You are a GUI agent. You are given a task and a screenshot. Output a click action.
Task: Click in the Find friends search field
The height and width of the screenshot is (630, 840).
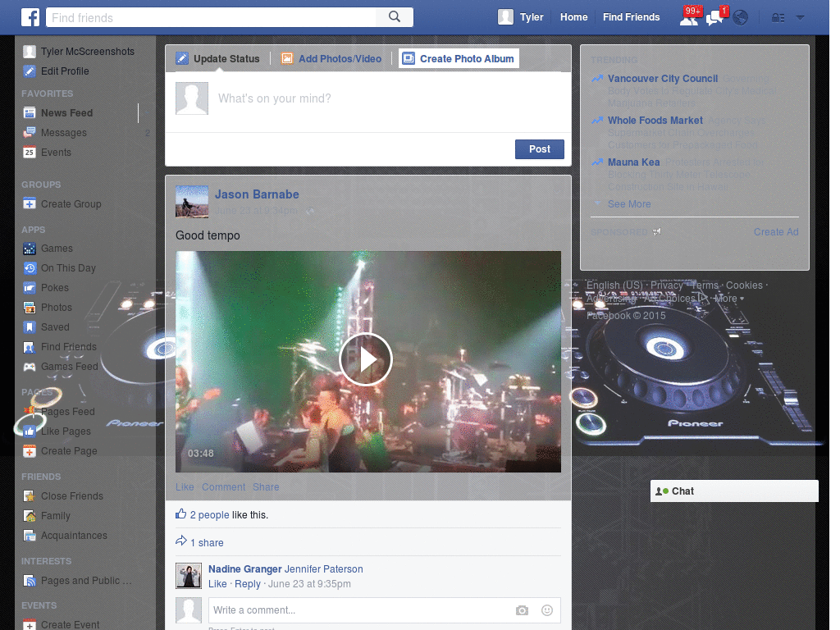211,17
